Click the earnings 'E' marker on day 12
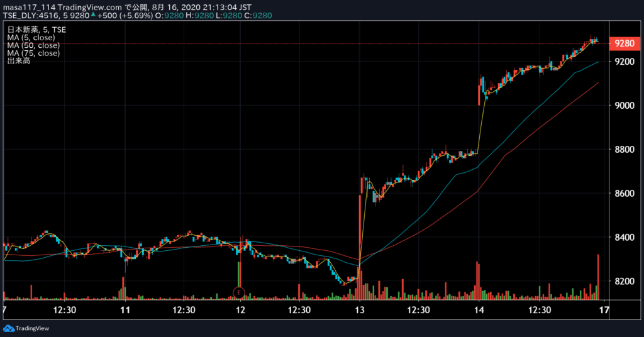 [238, 292]
